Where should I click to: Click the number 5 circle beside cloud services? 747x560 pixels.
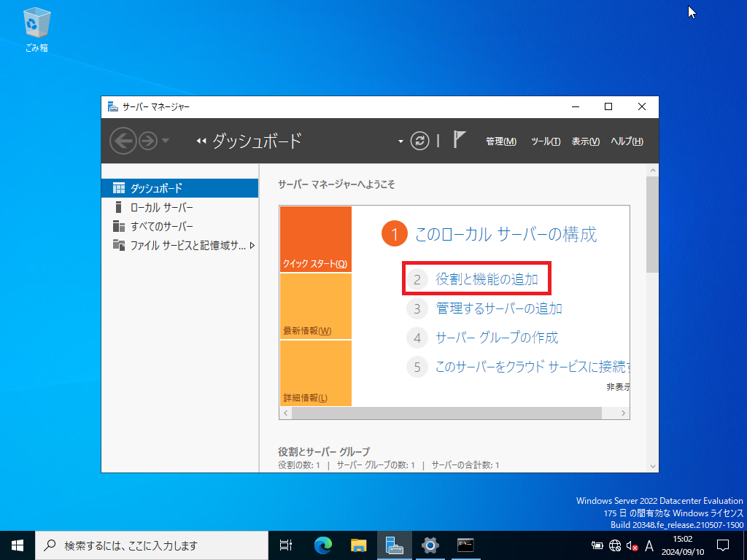[417, 367]
